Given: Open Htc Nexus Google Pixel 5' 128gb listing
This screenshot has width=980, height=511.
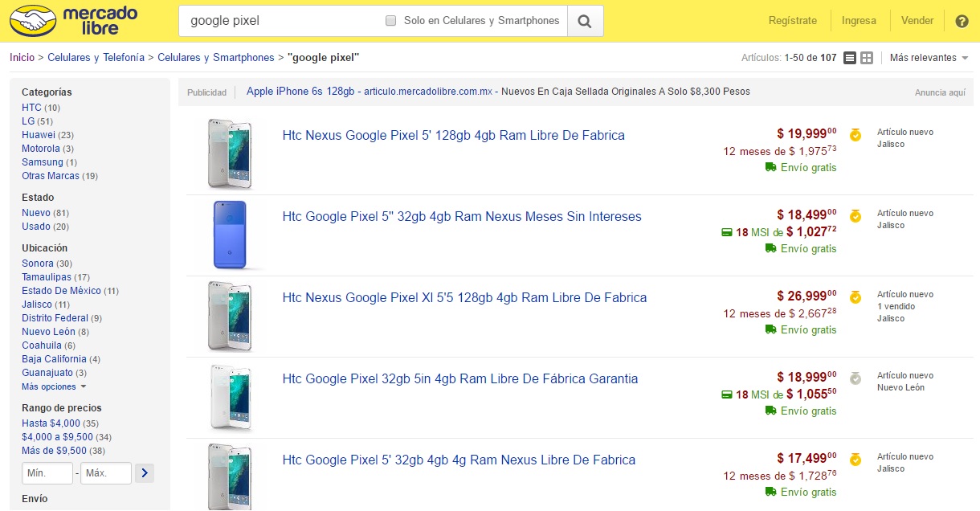Looking at the screenshot, I should tap(453, 135).
